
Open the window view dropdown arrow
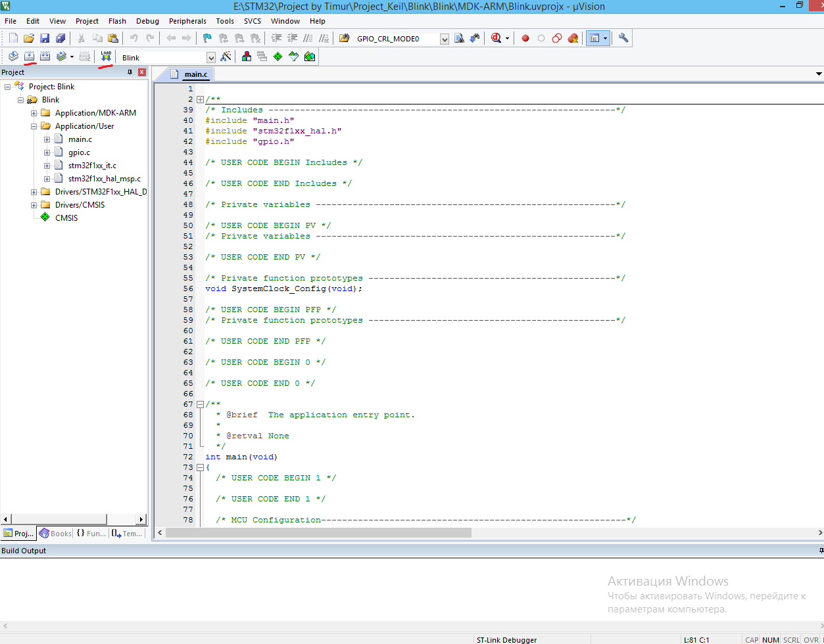point(606,38)
